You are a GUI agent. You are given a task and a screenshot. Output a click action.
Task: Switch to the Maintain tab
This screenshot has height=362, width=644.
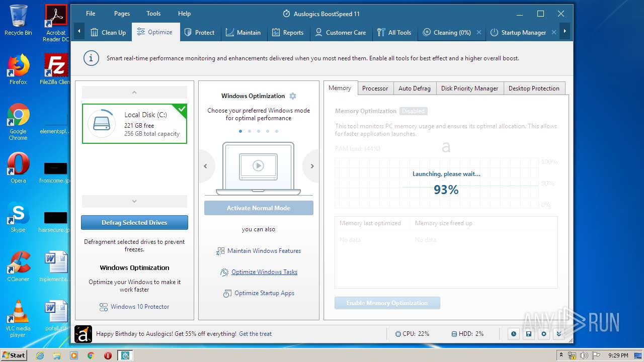(x=244, y=32)
